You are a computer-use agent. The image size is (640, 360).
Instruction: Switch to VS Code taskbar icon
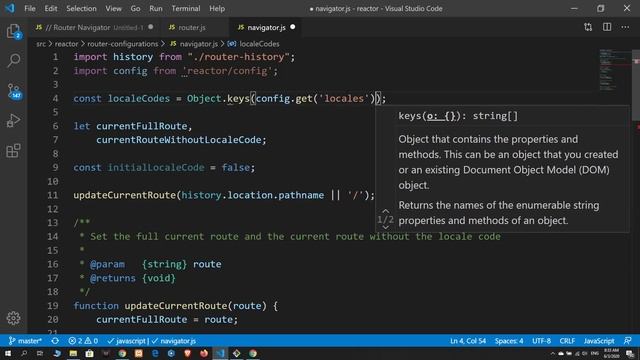(x=220, y=353)
